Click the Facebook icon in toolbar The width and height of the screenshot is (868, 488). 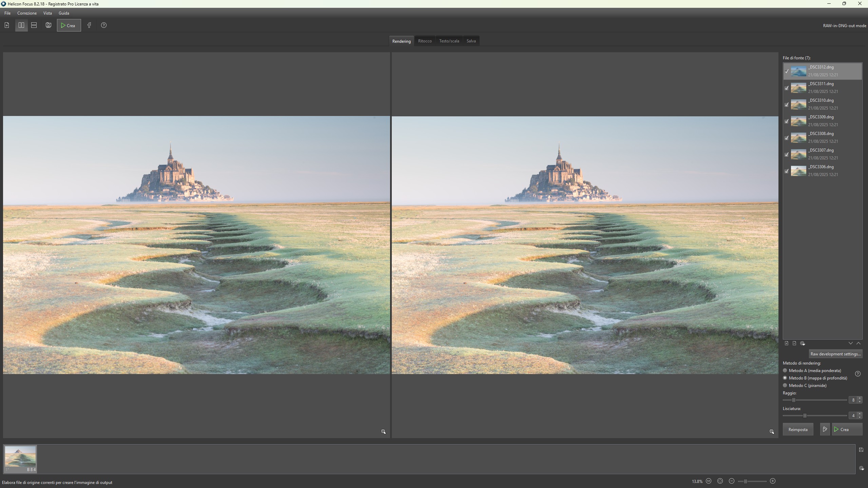[x=89, y=25]
